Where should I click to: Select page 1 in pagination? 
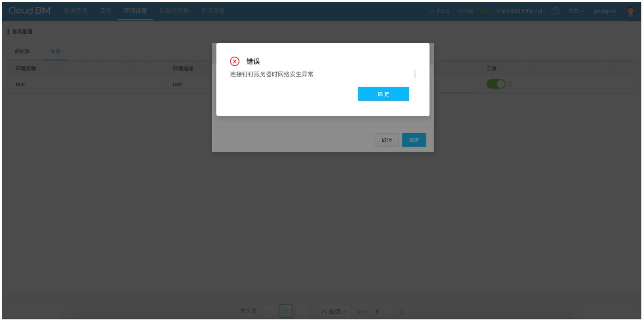286,311
